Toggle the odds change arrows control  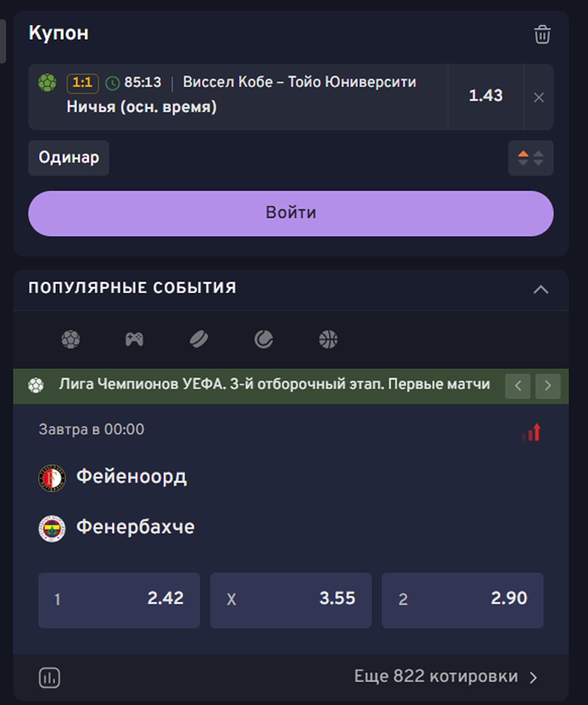point(530,158)
